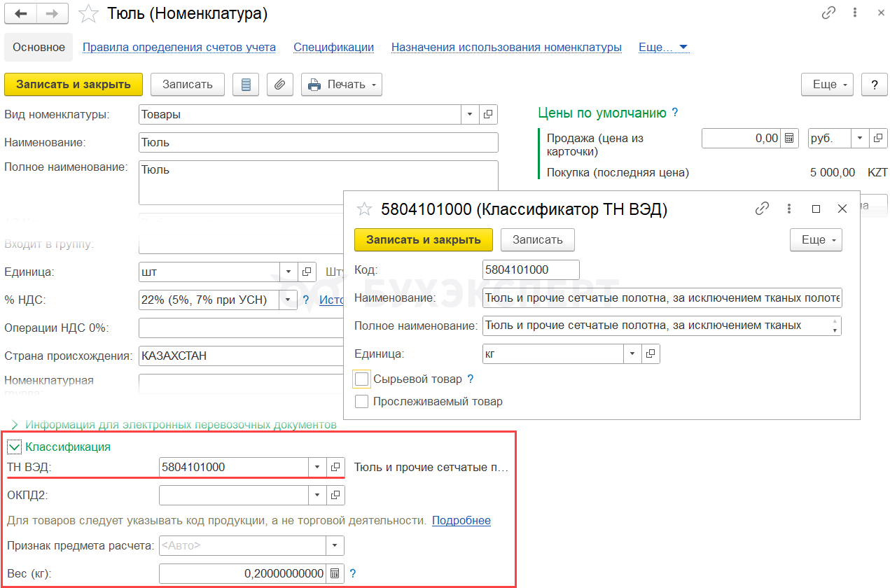Click Записать in ТН ВЭД dialog
This screenshot has height=588, width=890.
(x=538, y=239)
